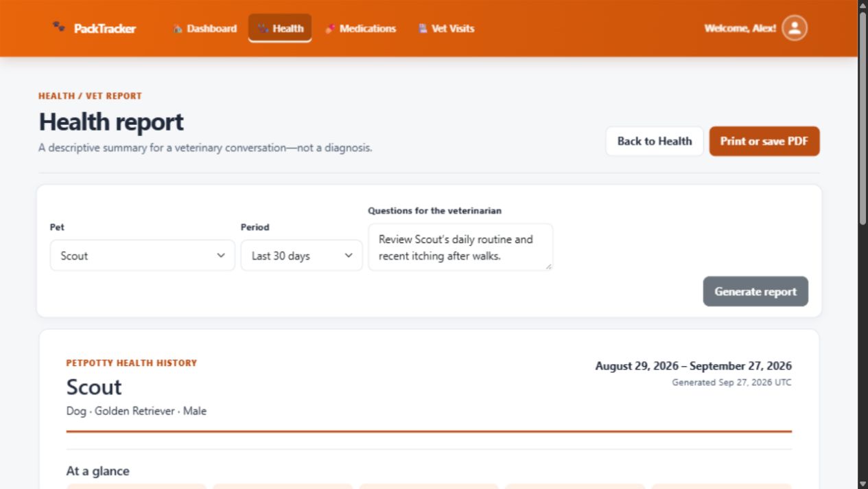Open the Medications tab
The width and height of the screenshot is (868, 489).
pyautogui.click(x=360, y=28)
